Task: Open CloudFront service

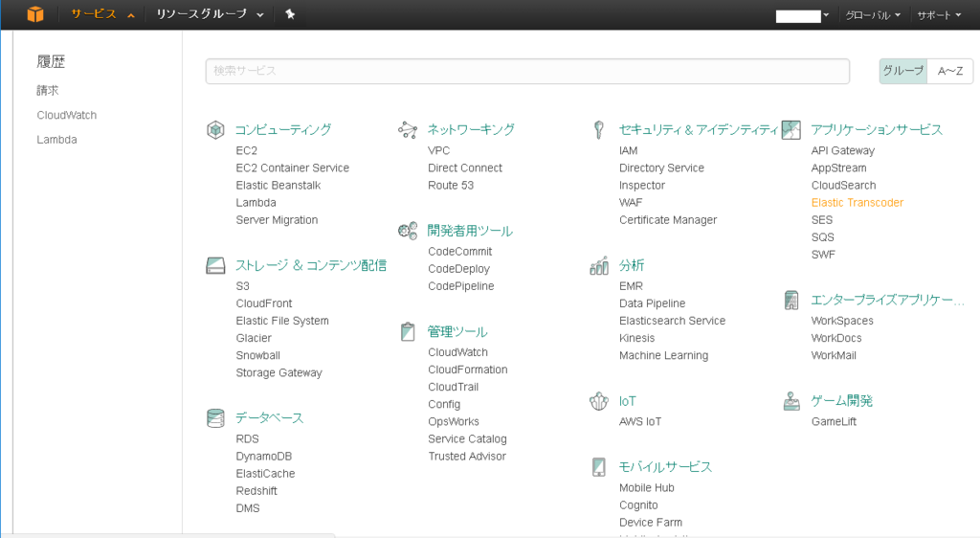Action: coord(264,303)
